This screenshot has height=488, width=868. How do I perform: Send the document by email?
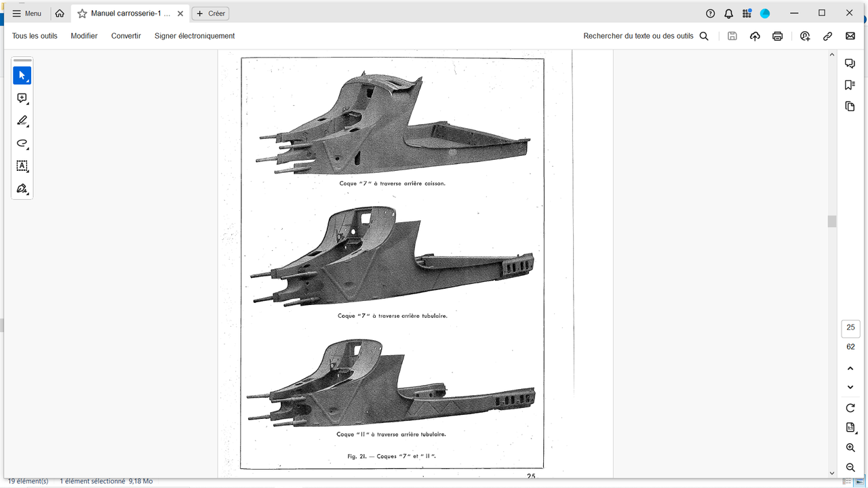point(850,36)
